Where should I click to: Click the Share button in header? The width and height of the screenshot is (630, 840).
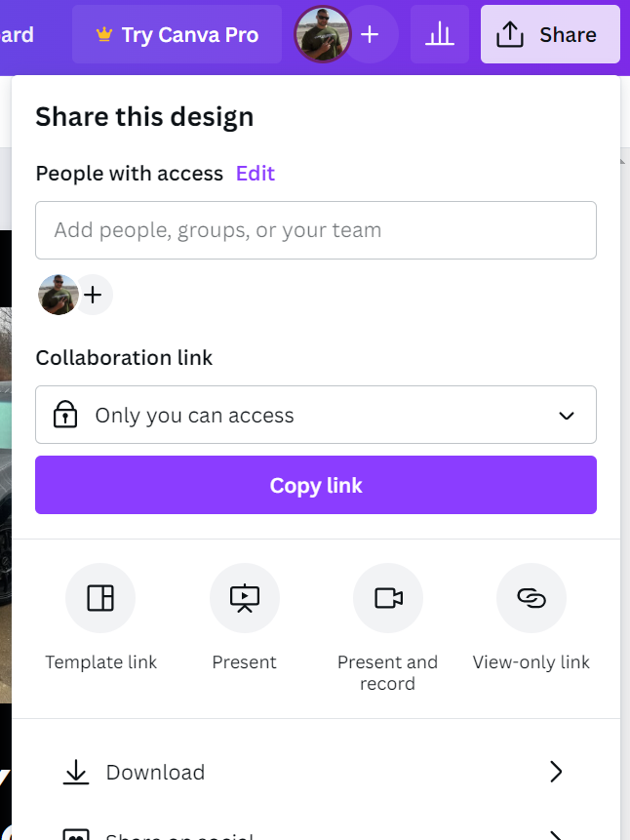pos(550,35)
